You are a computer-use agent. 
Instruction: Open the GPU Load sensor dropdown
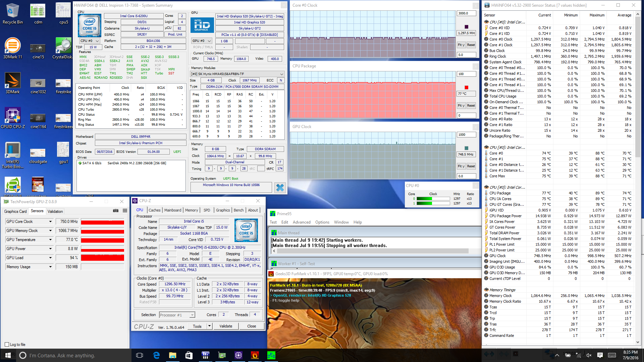pyautogui.click(x=50, y=258)
